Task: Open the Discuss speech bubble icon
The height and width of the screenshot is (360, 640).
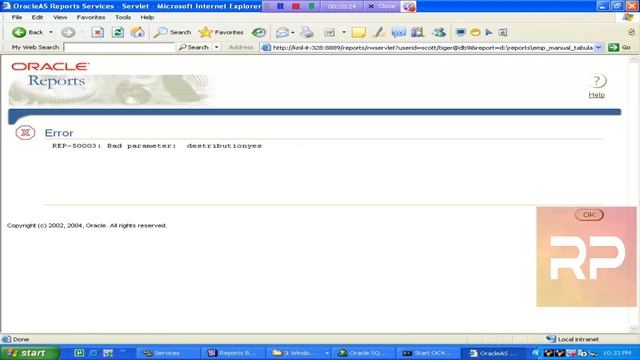Action: pyautogui.click(x=398, y=32)
